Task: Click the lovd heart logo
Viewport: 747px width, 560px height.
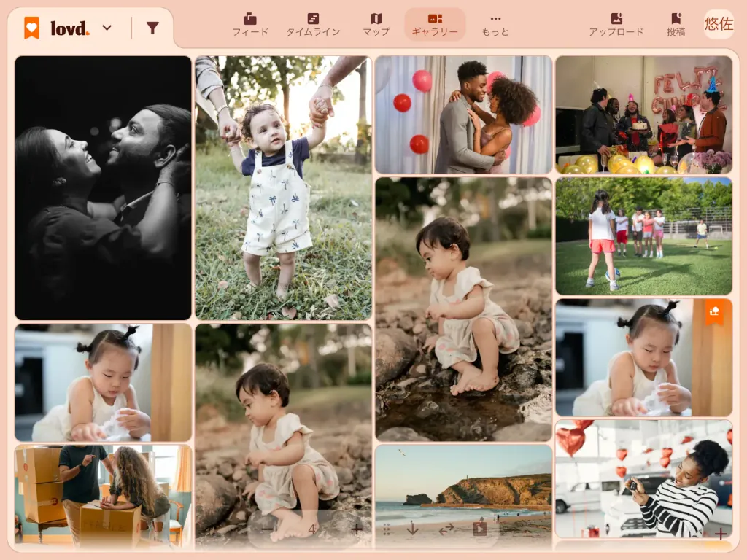Action: pyautogui.click(x=32, y=28)
